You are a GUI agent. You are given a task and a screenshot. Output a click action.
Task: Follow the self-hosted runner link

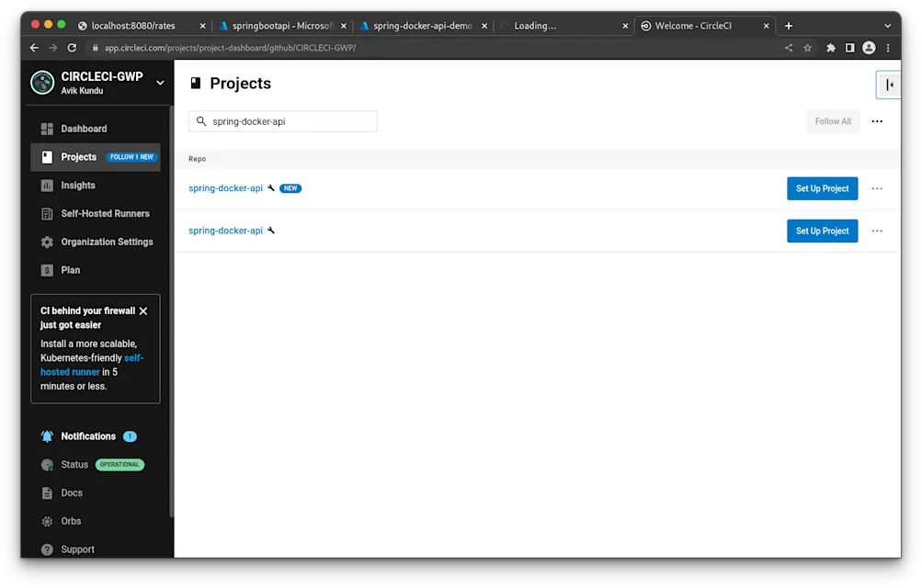92,365
